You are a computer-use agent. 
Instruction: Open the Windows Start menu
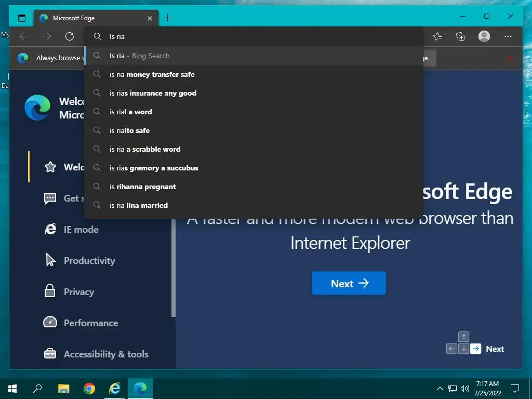tap(12, 389)
